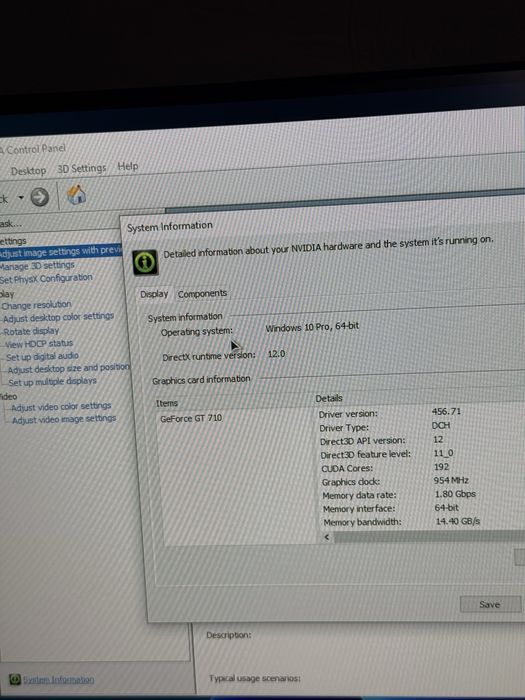Click the Memory interface value 64-bit

coord(446,508)
